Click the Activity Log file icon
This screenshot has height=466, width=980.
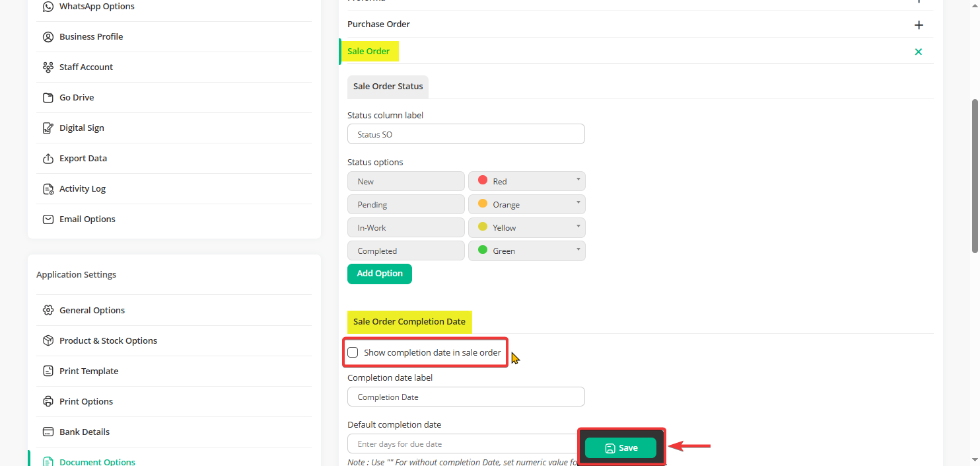(48, 189)
